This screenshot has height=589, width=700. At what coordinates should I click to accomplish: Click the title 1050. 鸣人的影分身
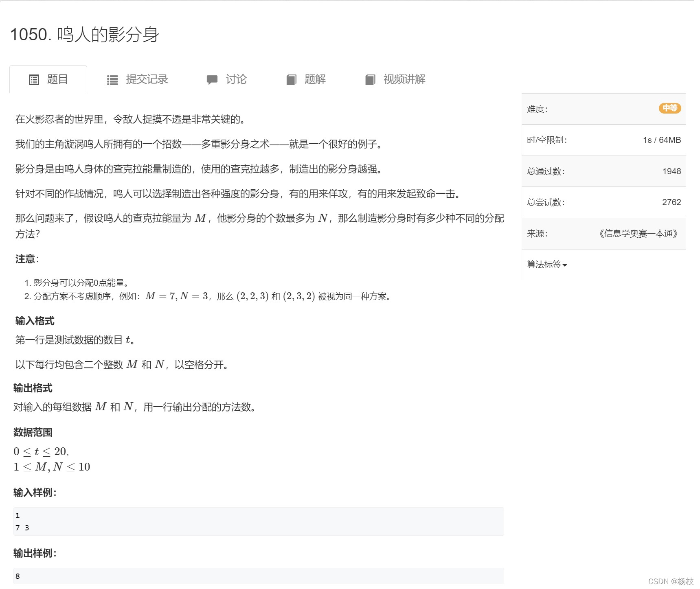click(85, 35)
